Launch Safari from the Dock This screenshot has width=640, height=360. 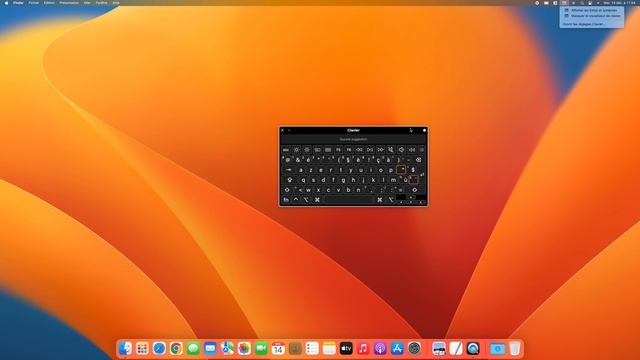pyautogui.click(x=159, y=348)
